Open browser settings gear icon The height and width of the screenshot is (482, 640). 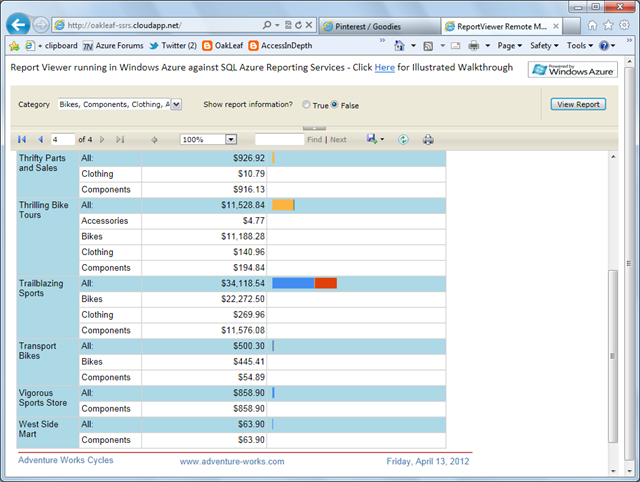[624, 25]
